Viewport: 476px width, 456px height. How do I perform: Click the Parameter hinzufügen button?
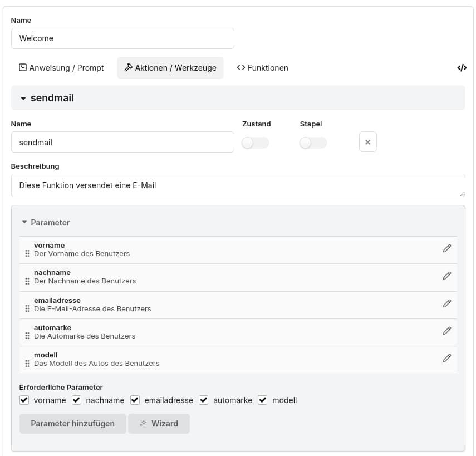point(72,423)
